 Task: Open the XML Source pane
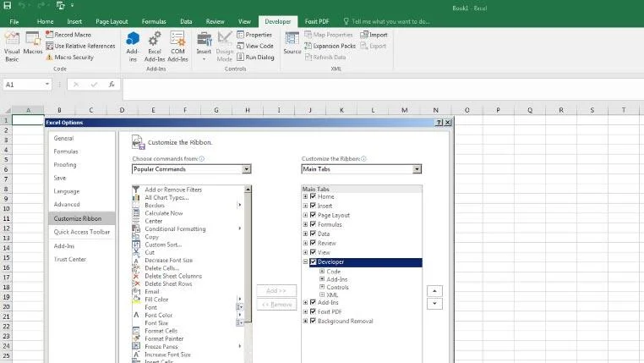tap(292, 44)
